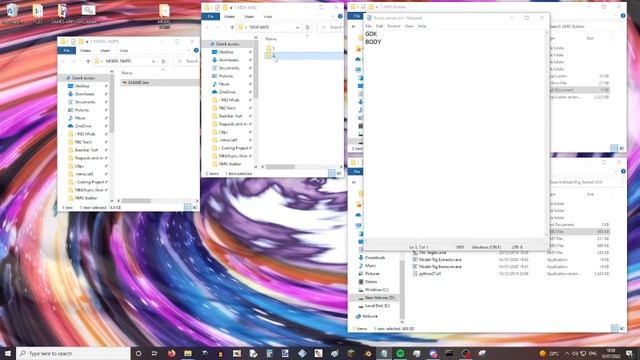Click the GOK line in Notepad
The image size is (640, 360).
tap(371, 34)
